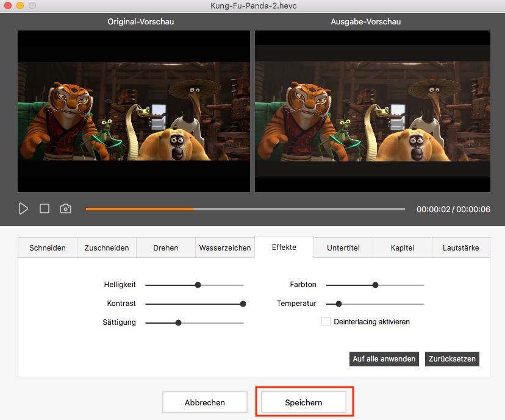Minimize window with yellow button

tap(20, 5)
